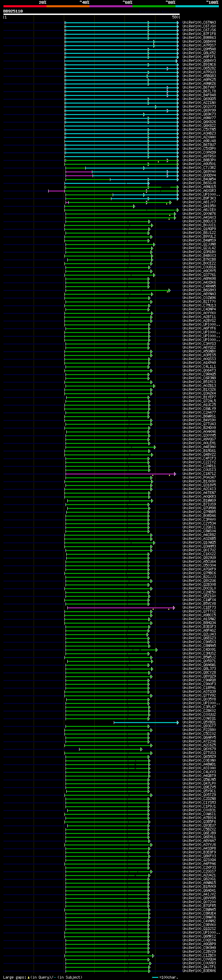Image resolution: width=222 pixels, height=980 pixels.
Task: Select the UniRef100_A8JIE0 label
Action: point(199,210)
